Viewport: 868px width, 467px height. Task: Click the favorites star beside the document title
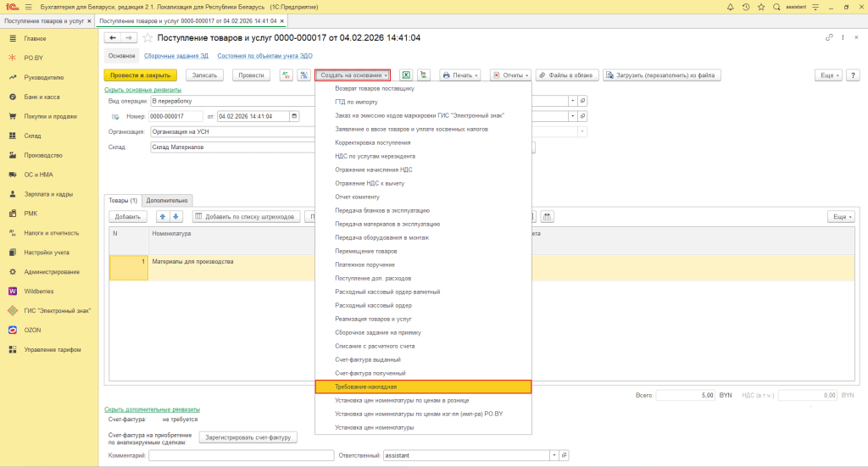148,38
